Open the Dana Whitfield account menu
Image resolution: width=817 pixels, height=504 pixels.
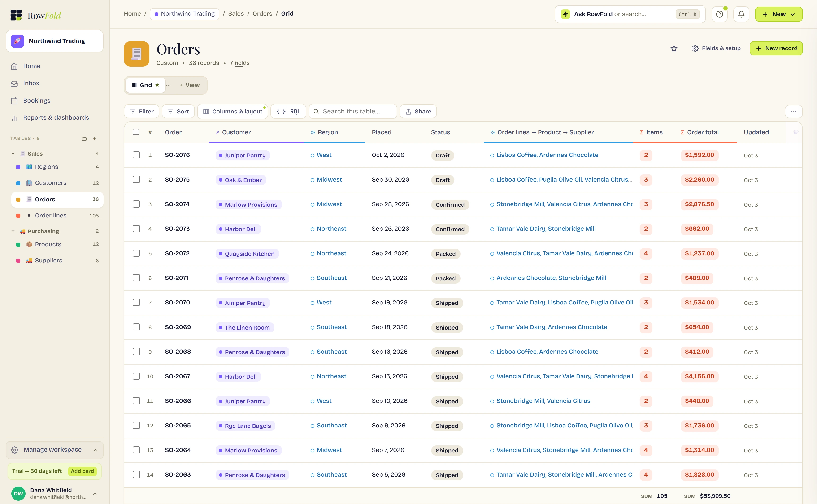point(54,493)
